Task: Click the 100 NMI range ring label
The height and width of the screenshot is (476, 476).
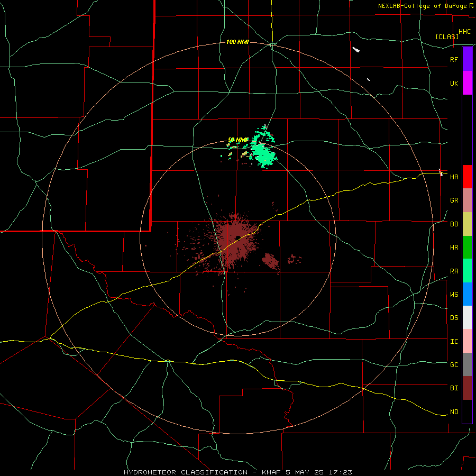Action: click(x=237, y=42)
